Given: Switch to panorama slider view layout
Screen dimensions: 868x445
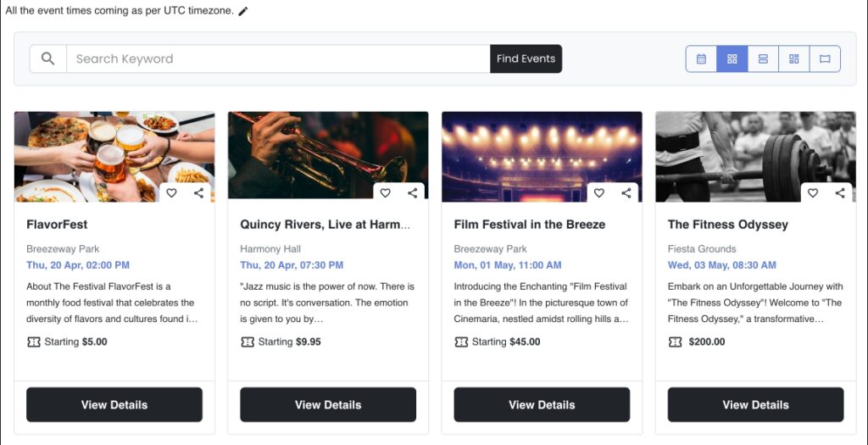Looking at the screenshot, I should pyautogui.click(x=825, y=58).
